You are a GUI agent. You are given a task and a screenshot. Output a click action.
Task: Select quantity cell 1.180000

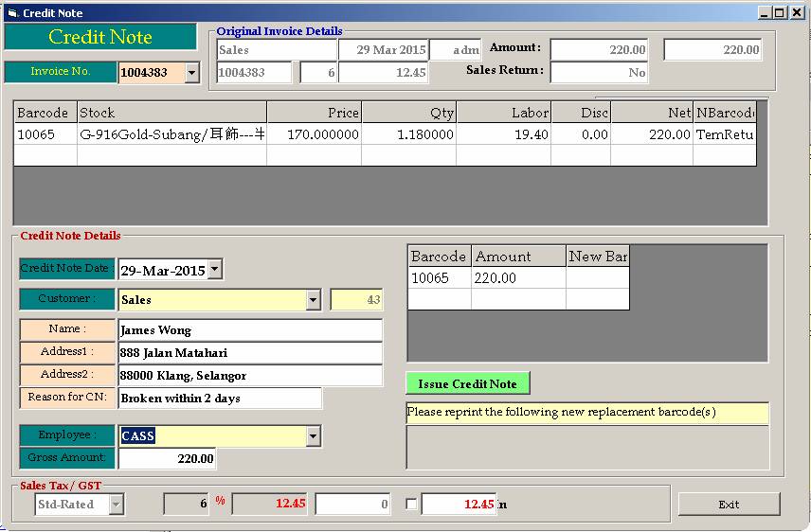(x=409, y=134)
